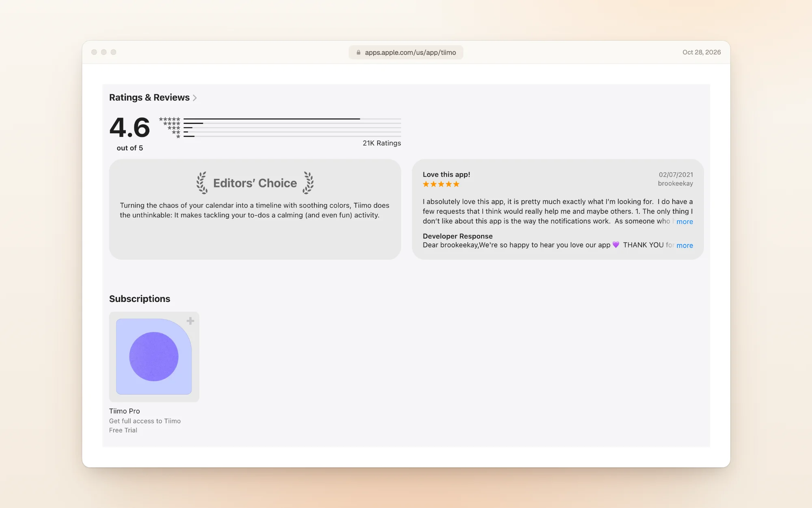This screenshot has height=508, width=812.
Task: Expand the Developer Response with the more link
Action: point(685,245)
